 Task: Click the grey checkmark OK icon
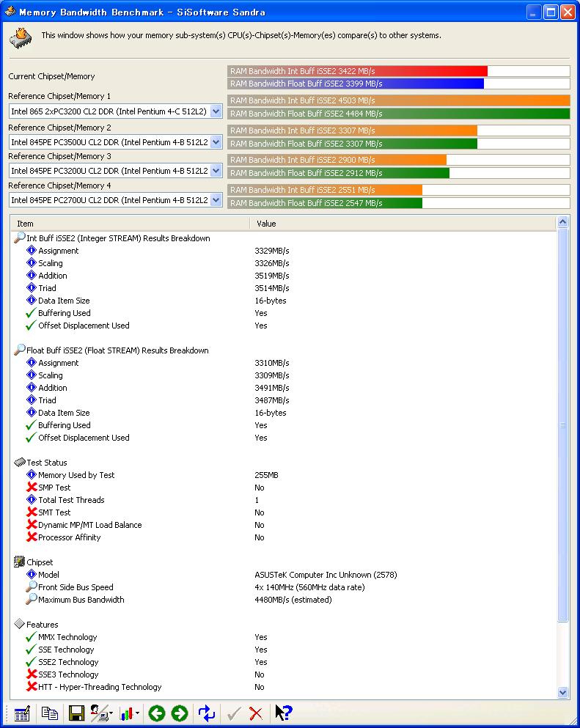(x=234, y=713)
